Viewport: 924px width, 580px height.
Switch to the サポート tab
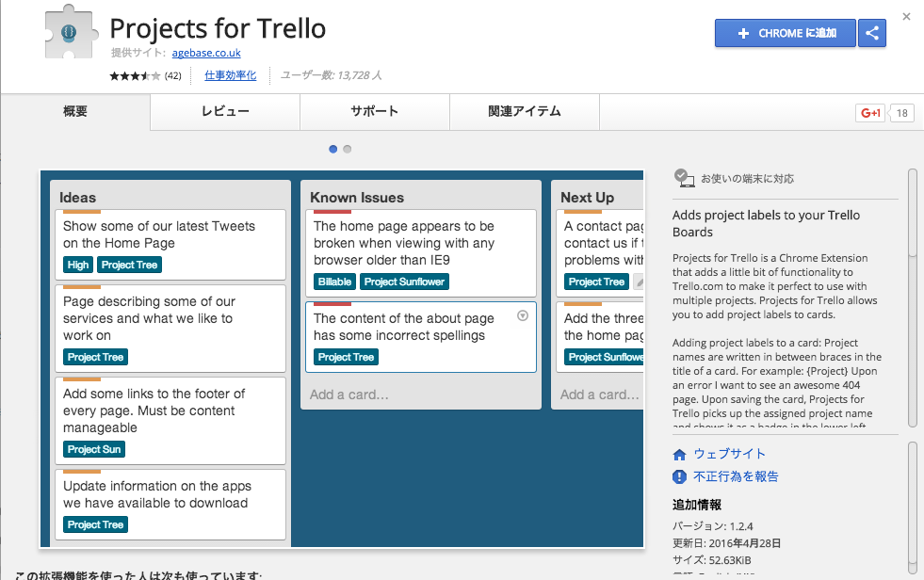pyautogui.click(x=374, y=111)
